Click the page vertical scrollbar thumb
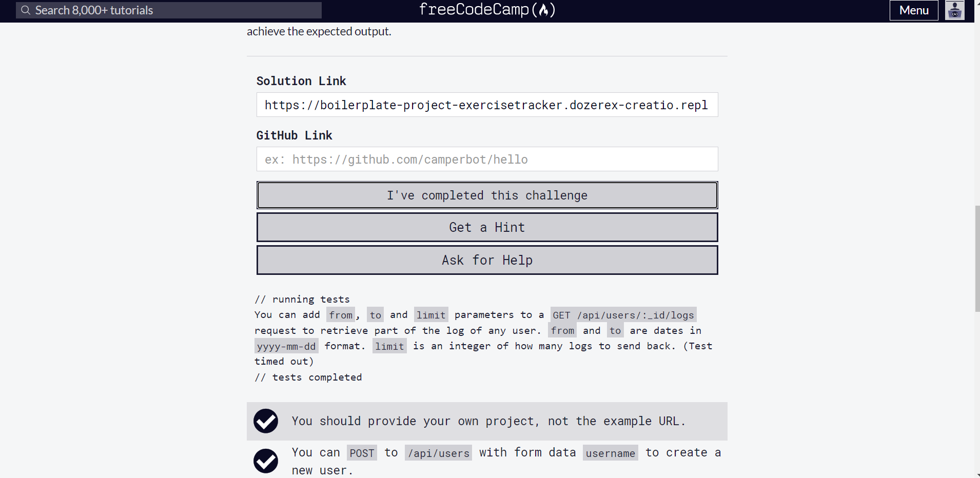 point(977,258)
